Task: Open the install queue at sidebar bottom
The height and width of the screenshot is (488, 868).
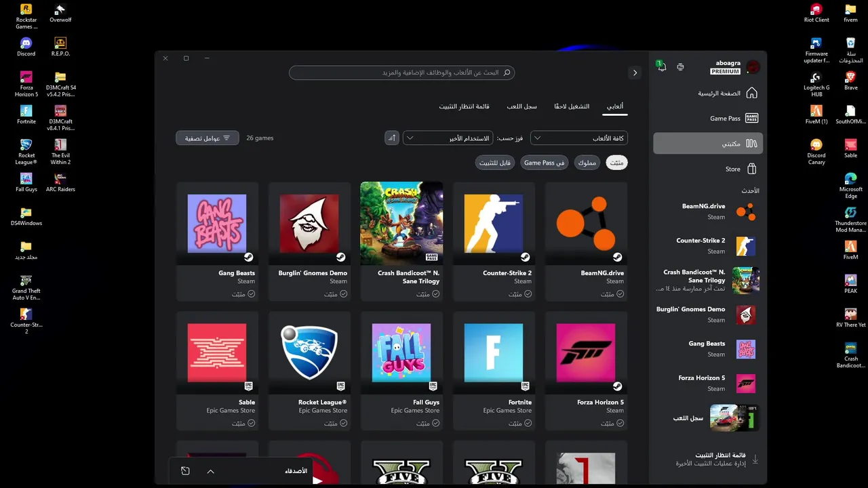Action: [707, 460]
